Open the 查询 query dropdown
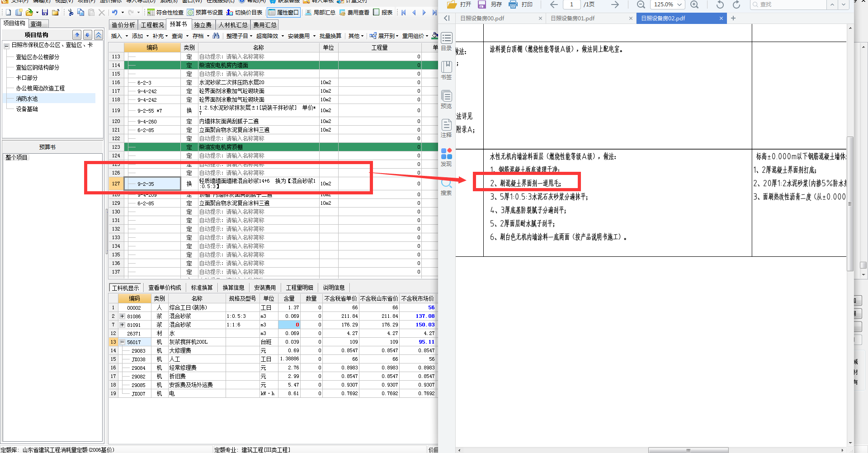The image size is (868, 453). (x=179, y=36)
